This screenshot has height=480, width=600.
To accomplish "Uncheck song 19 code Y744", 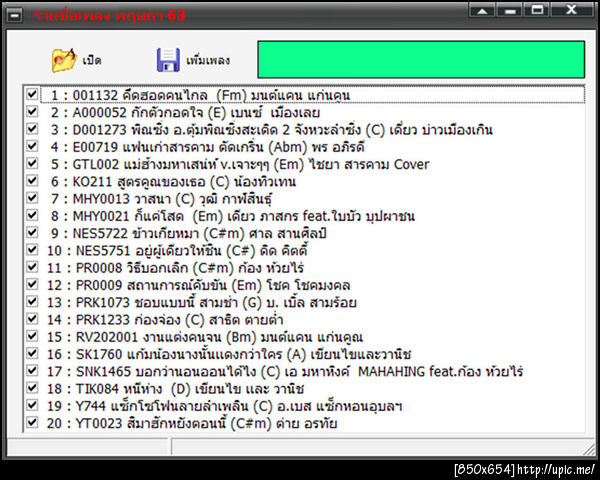I will (32, 405).
